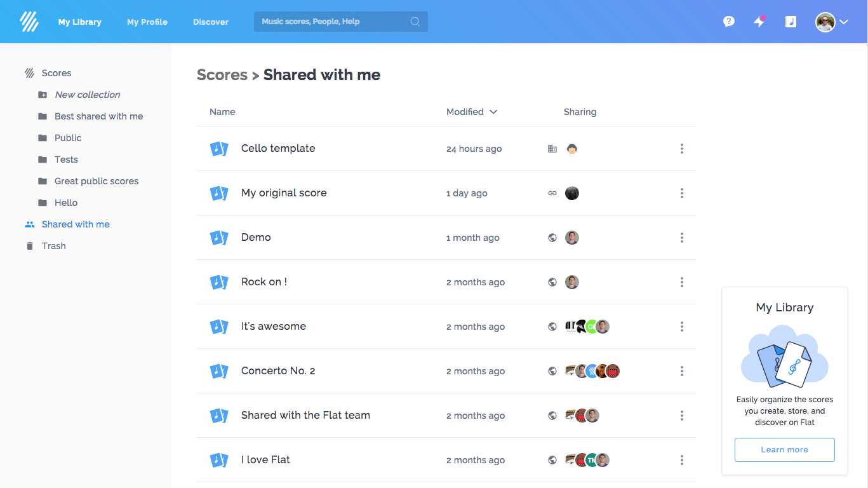Click public globe icon for It's awesome
This screenshot has width=868, height=488.
pyautogui.click(x=552, y=327)
